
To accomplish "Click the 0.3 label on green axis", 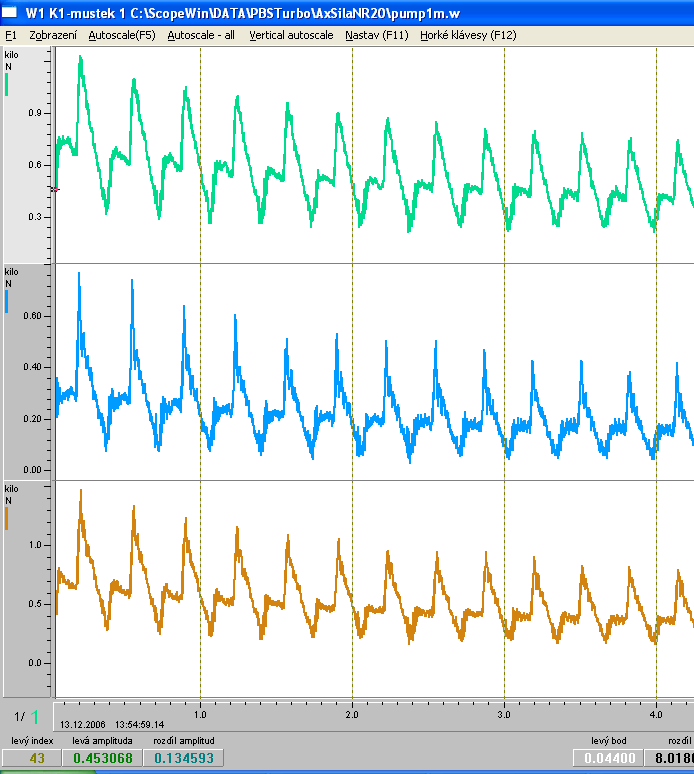I will coord(35,217).
